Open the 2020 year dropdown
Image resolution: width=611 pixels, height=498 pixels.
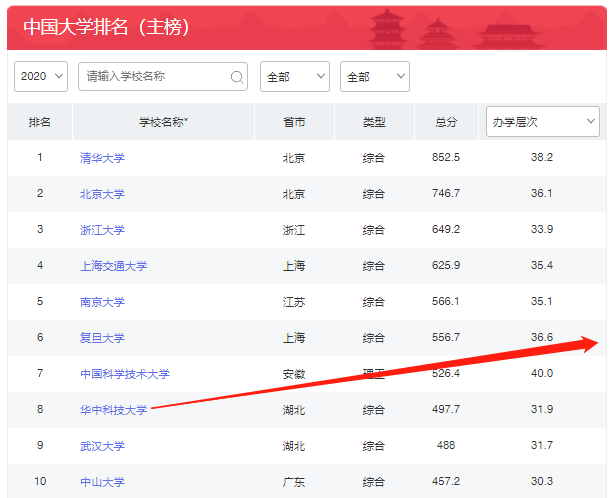coord(41,76)
